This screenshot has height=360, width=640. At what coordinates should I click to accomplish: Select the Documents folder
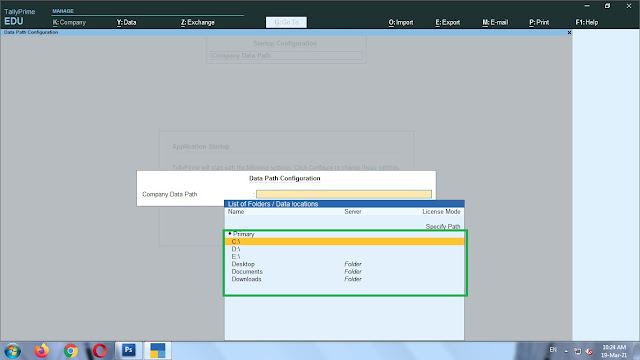coord(344,271)
